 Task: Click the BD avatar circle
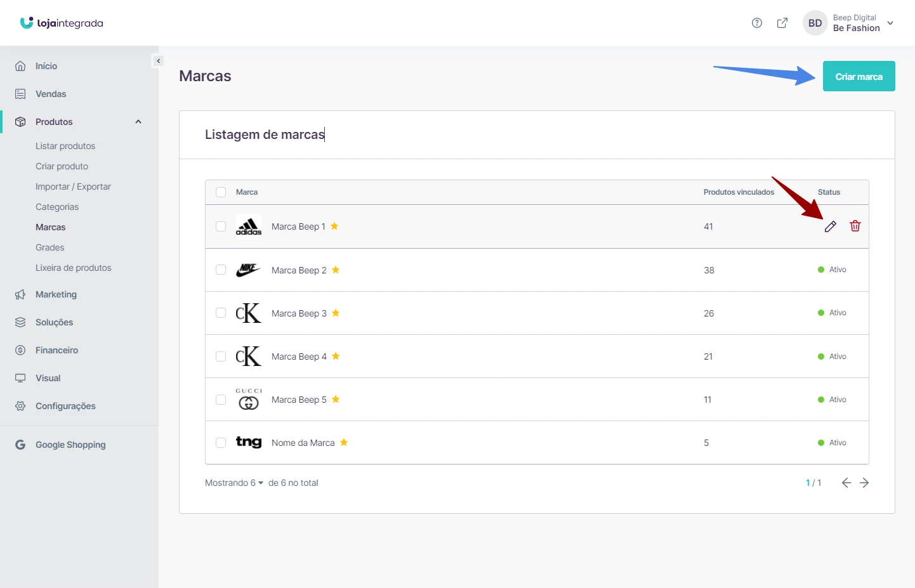[x=815, y=23]
